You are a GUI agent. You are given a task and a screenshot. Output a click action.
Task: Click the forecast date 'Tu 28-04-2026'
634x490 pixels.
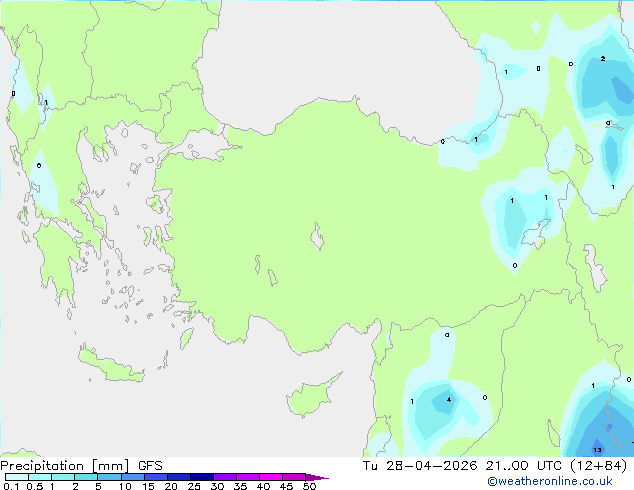[420, 466]
